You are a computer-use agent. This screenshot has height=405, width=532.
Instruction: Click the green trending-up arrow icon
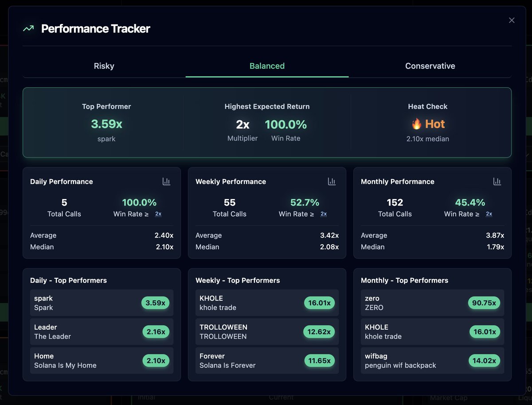click(x=28, y=29)
